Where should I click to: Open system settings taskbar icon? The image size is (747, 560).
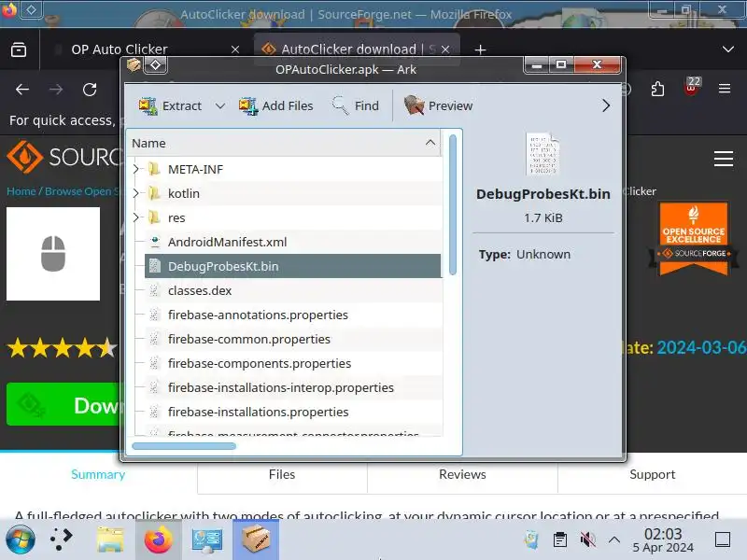coord(206,540)
